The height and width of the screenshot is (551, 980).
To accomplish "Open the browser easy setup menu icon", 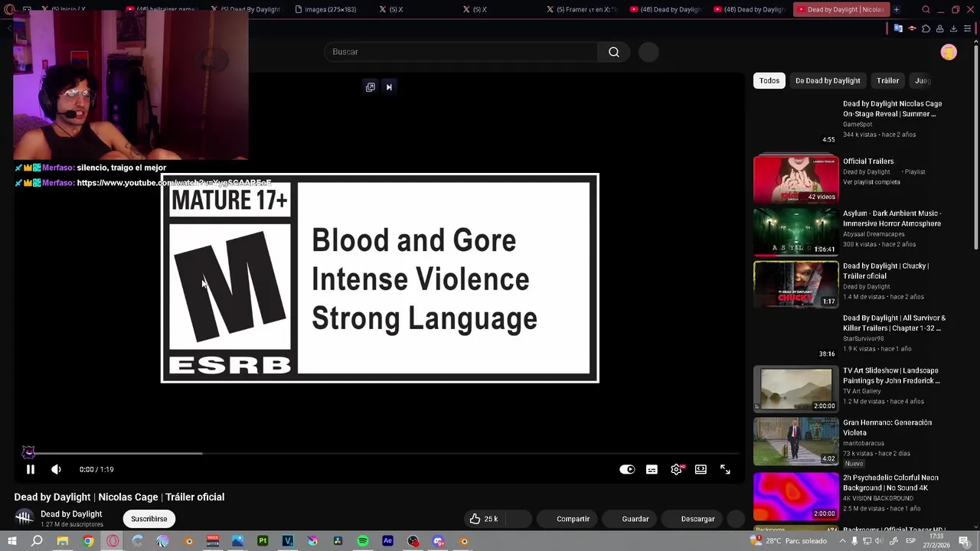I will (x=967, y=28).
